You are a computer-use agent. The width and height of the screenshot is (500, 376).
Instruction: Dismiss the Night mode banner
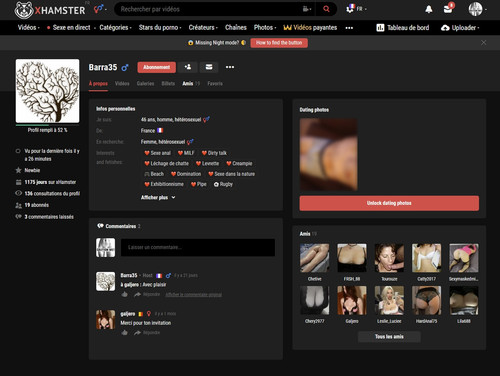[x=483, y=43]
